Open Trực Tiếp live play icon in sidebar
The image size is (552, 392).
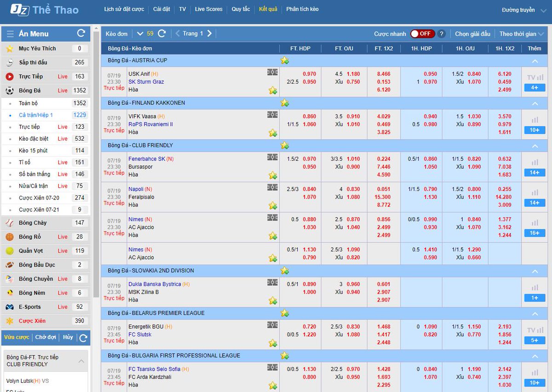click(10, 77)
